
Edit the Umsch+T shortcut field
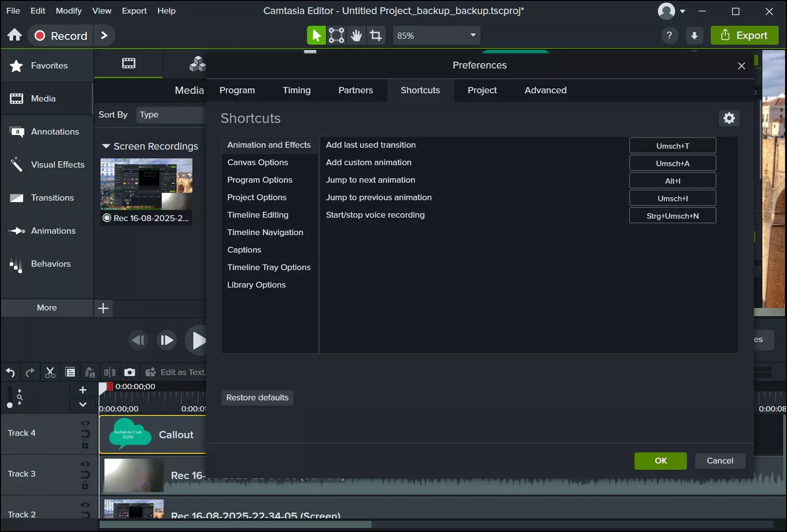tap(673, 146)
